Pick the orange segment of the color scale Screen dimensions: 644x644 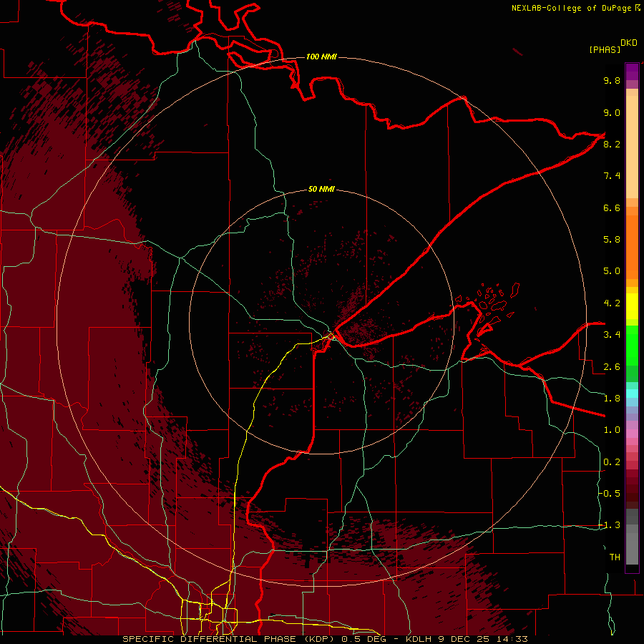coord(632,248)
